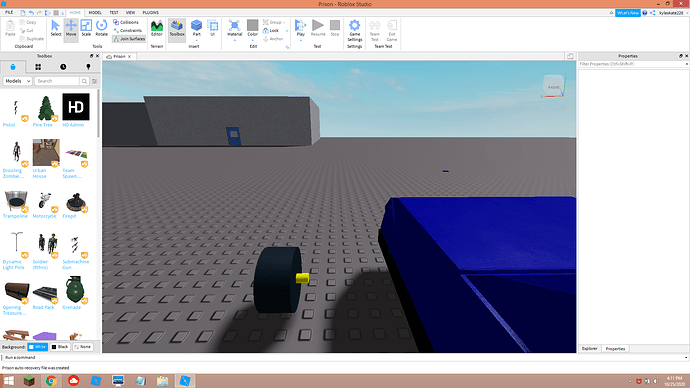Viewport: 690px width, 388px height.
Task: Open the HD Admin model link
Action: click(73, 125)
